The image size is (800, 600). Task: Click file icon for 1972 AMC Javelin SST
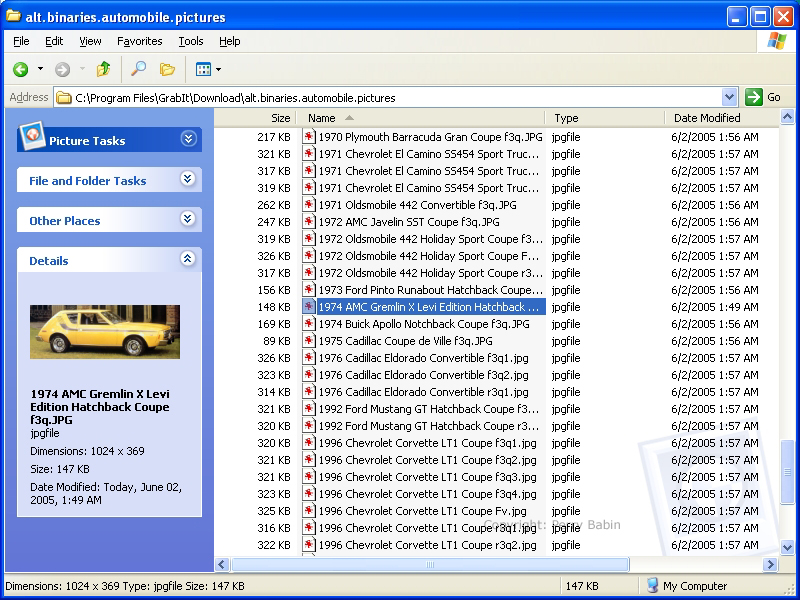pos(308,222)
